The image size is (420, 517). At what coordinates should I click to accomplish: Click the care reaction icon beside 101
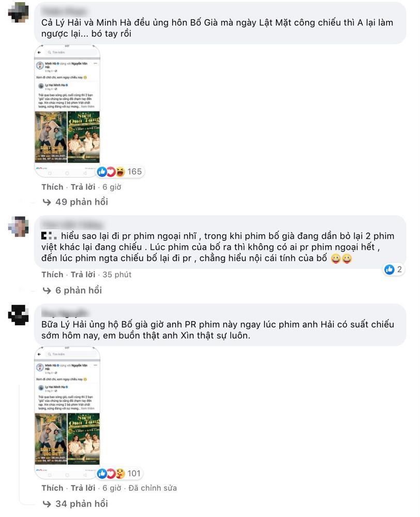[x=120, y=473]
